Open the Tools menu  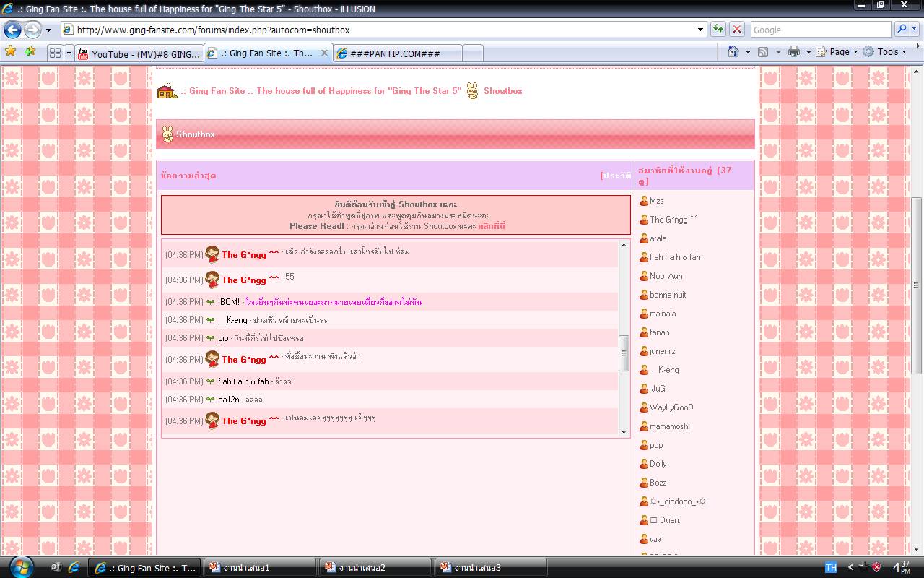885,51
